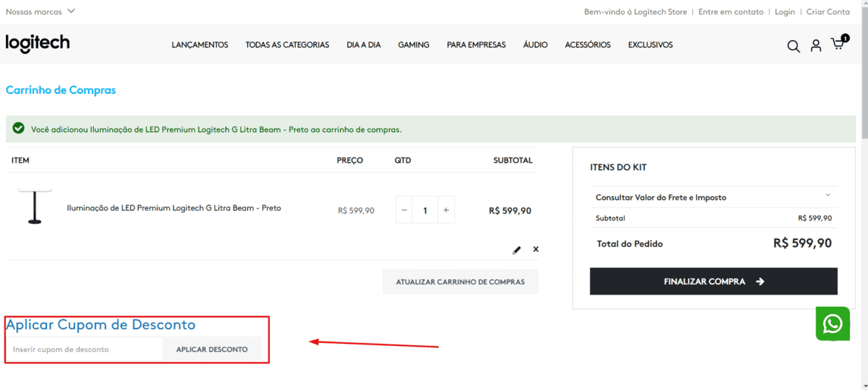Click the Finalizar Compra button
This screenshot has width=868, height=390.
[x=713, y=282]
